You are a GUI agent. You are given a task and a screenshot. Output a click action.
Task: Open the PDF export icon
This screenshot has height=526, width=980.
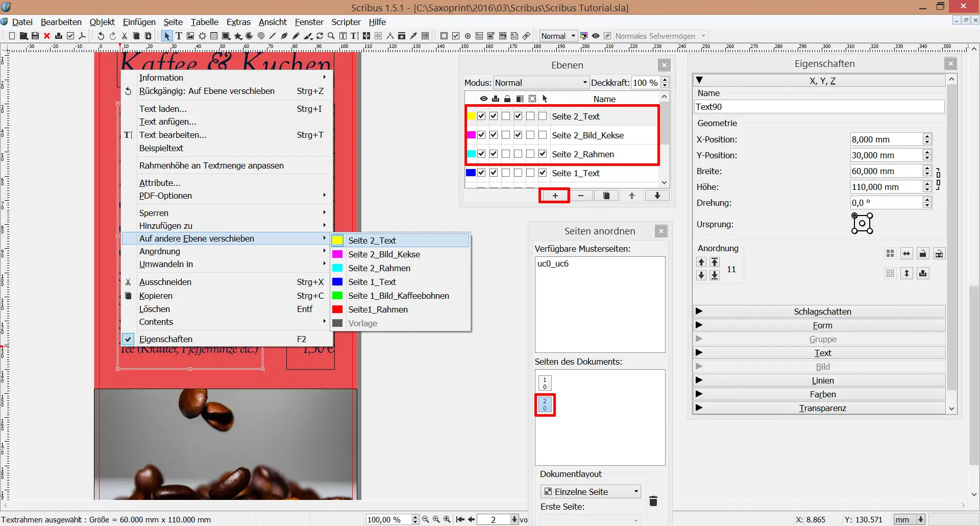(82, 36)
